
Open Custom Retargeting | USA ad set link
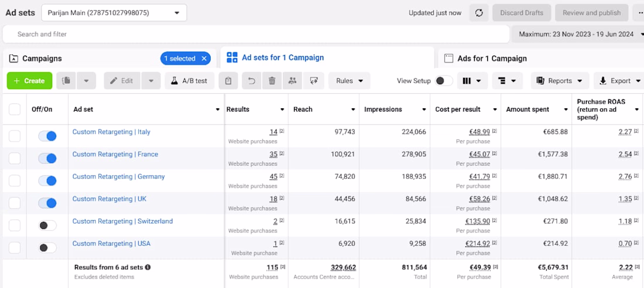click(x=111, y=244)
